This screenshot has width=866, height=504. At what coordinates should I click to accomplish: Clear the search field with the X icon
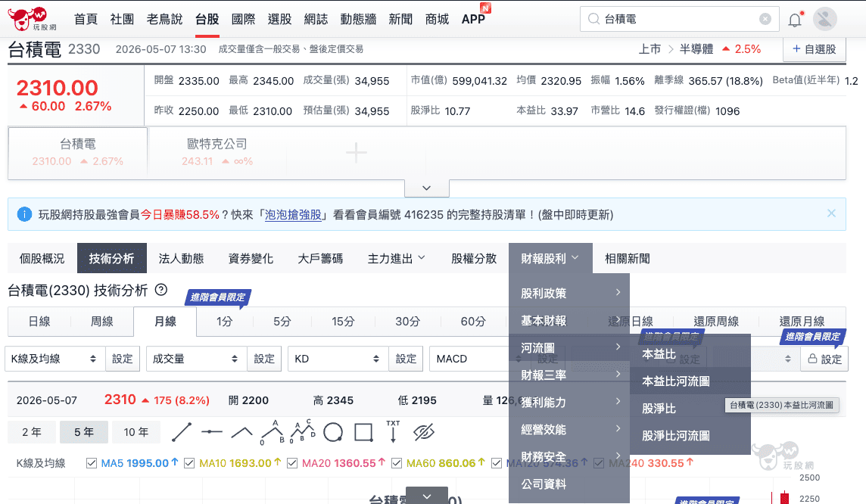pos(765,20)
